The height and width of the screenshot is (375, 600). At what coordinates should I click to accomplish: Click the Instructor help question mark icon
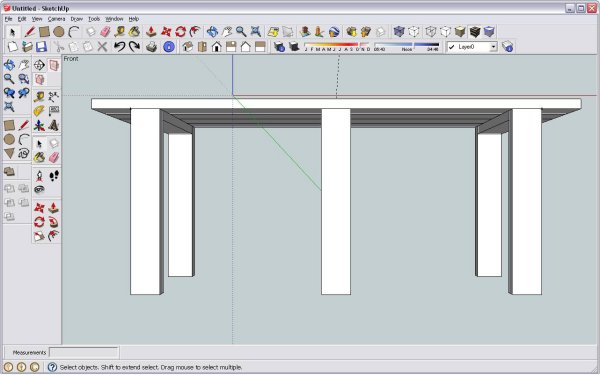point(52,367)
